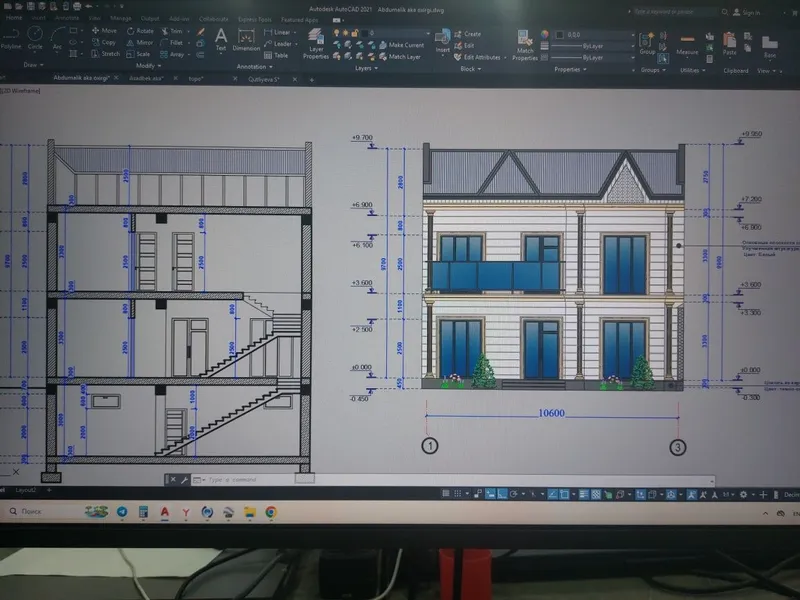Image resolution: width=800 pixels, height=600 pixels.
Task: Activate the Mirror tool
Action: coord(140,43)
